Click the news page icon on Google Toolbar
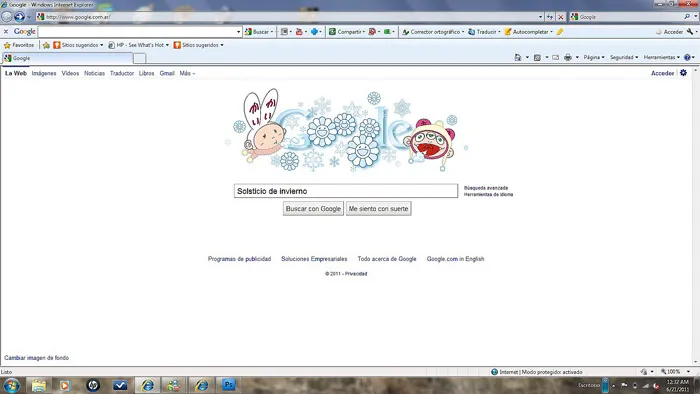700x394 pixels. [284, 32]
